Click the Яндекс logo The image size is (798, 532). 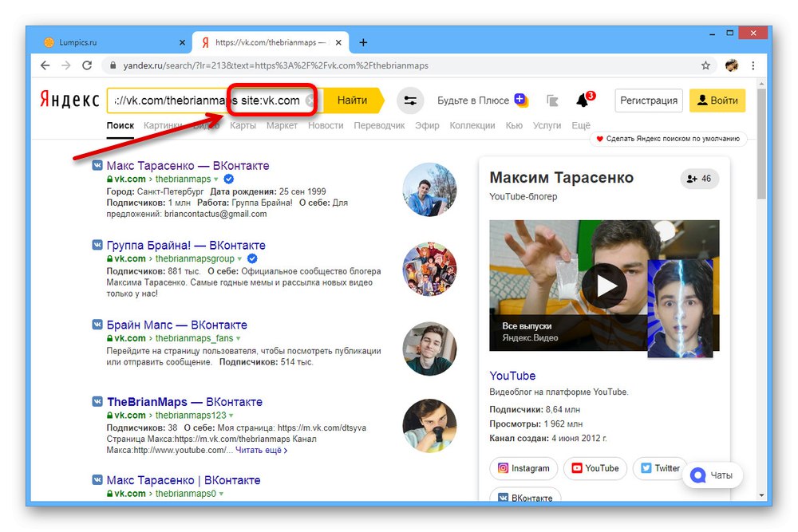[69, 100]
